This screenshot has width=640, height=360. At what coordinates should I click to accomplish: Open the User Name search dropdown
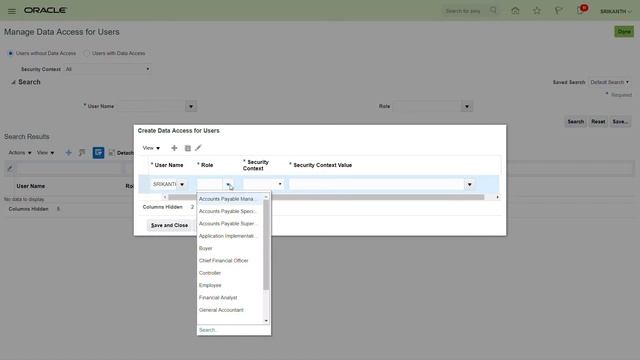(191, 107)
